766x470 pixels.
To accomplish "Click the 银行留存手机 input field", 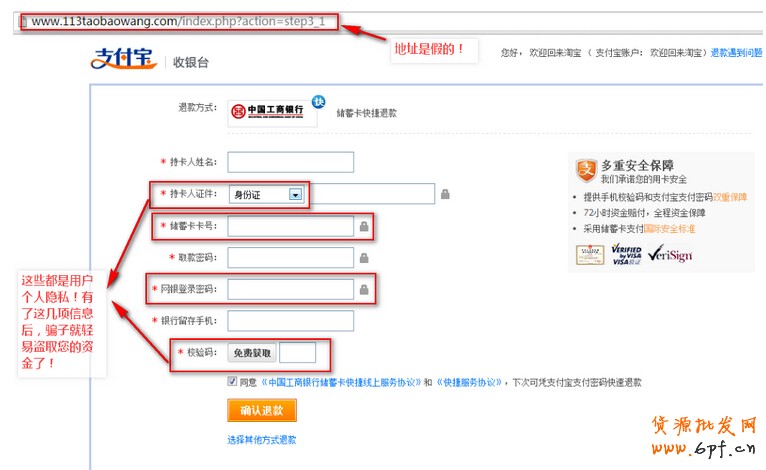I will click(x=290, y=321).
